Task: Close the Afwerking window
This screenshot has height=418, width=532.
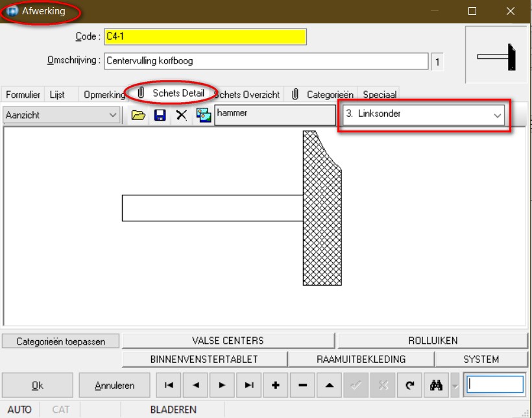Action: pyautogui.click(x=511, y=11)
